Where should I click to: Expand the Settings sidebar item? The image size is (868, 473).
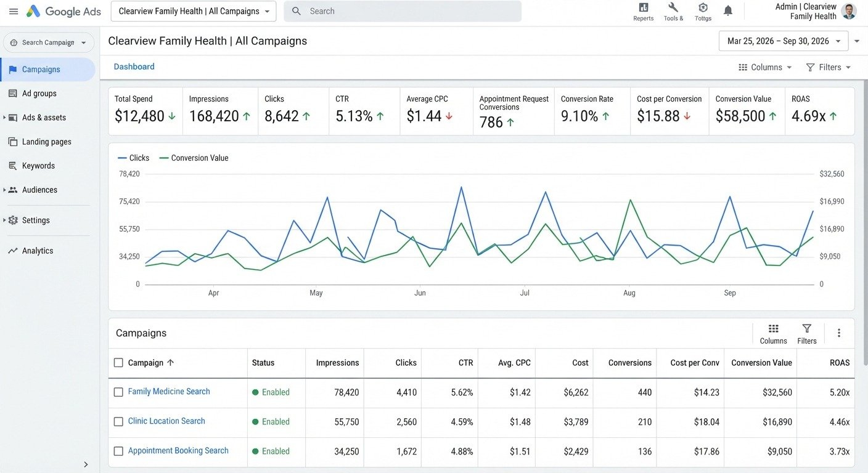pos(5,220)
